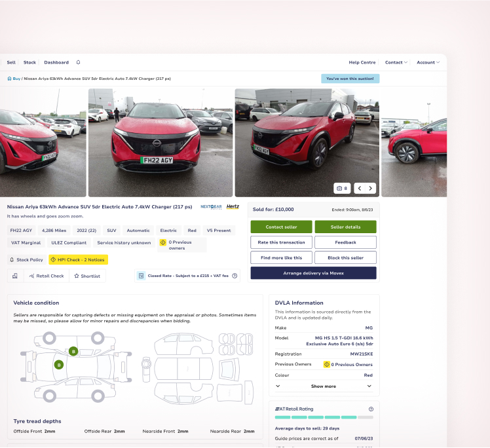The image size is (490, 448).
Task: Advance to the next photo arrow
Action: click(371, 188)
